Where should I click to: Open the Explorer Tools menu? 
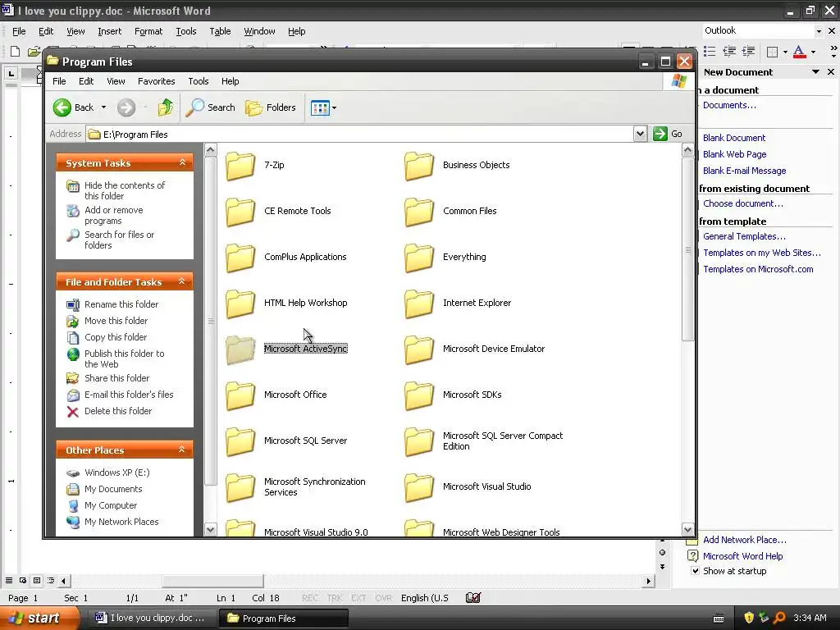click(199, 81)
